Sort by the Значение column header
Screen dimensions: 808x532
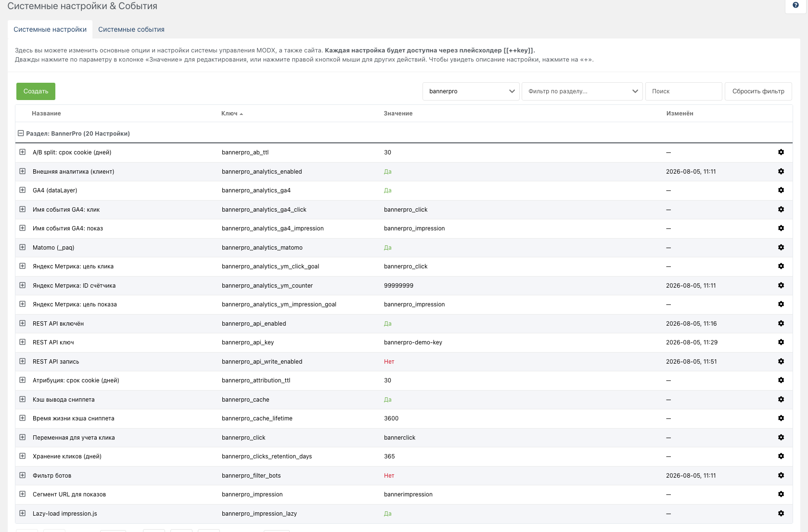(x=398, y=114)
